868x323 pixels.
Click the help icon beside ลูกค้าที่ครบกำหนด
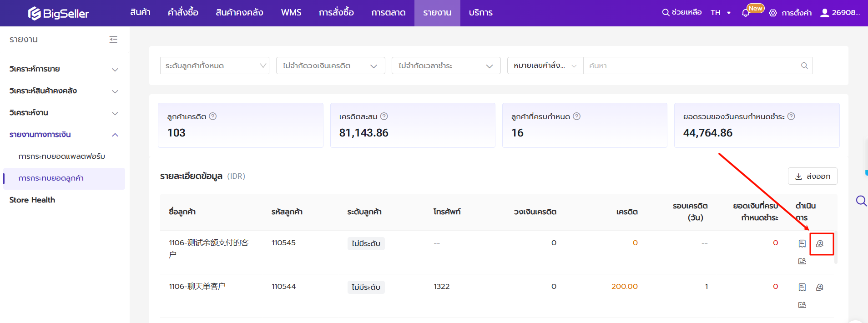coord(576,116)
